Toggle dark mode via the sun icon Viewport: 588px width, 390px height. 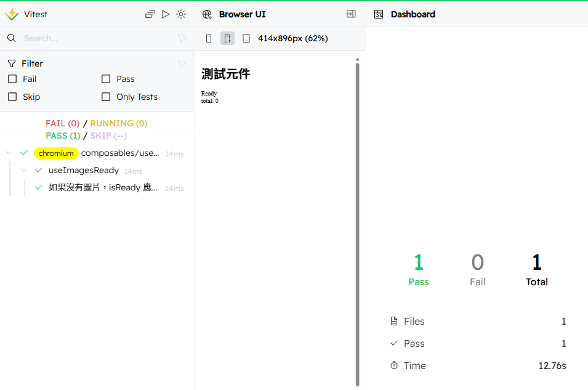coord(181,14)
